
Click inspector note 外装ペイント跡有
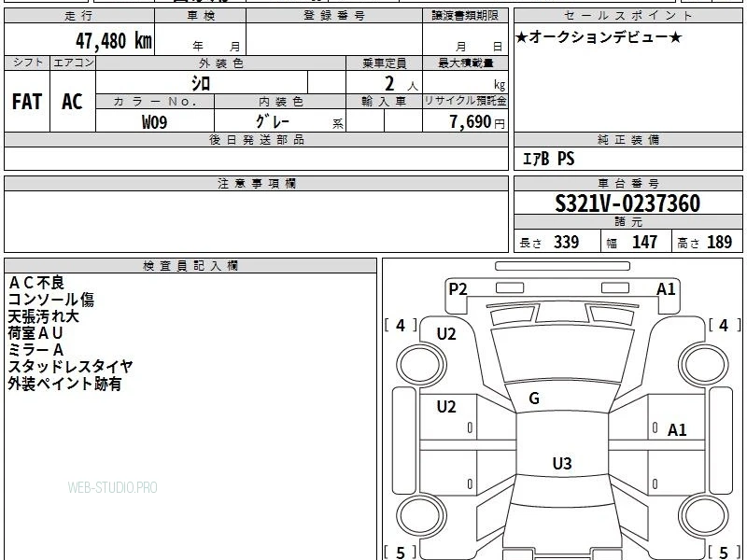(64, 384)
